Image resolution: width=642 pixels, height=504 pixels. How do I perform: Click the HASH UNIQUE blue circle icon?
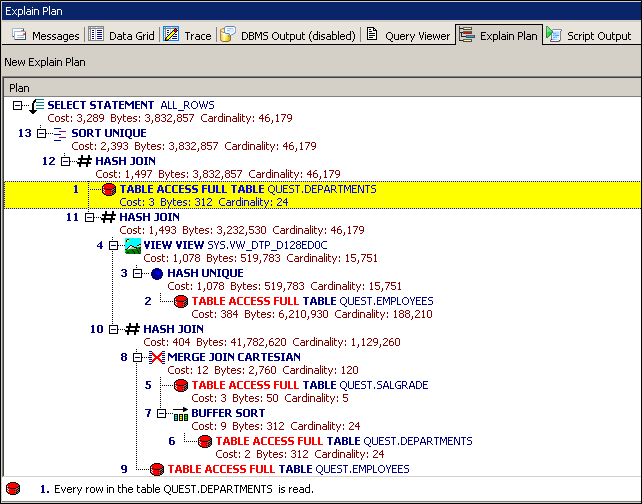point(155,273)
